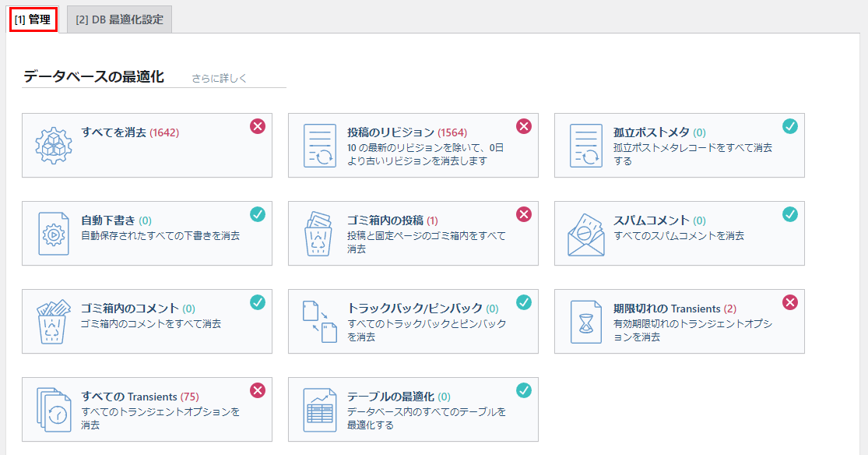Open the さらに詳しく link
The width and height of the screenshot is (868, 455).
pos(220,78)
